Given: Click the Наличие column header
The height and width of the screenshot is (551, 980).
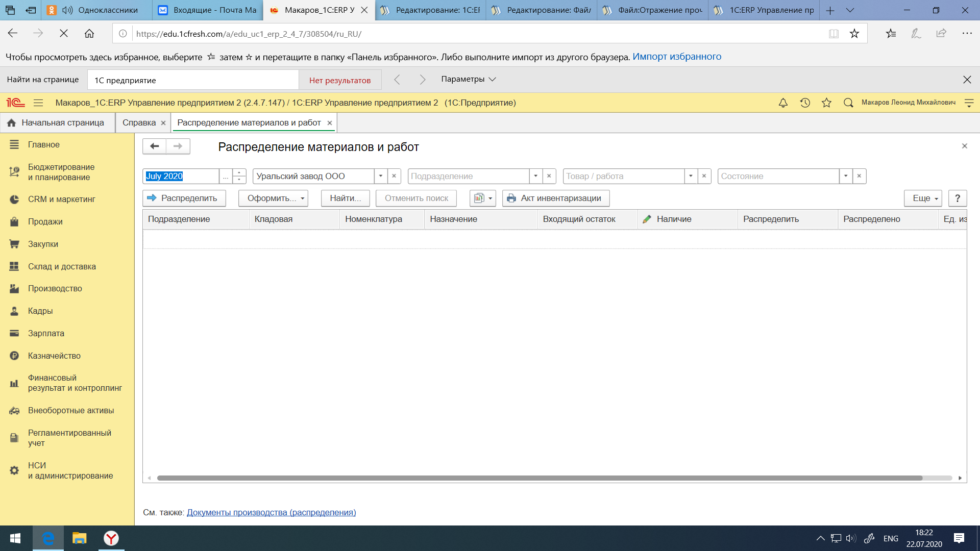Looking at the screenshot, I should pyautogui.click(x=687, y=219).
